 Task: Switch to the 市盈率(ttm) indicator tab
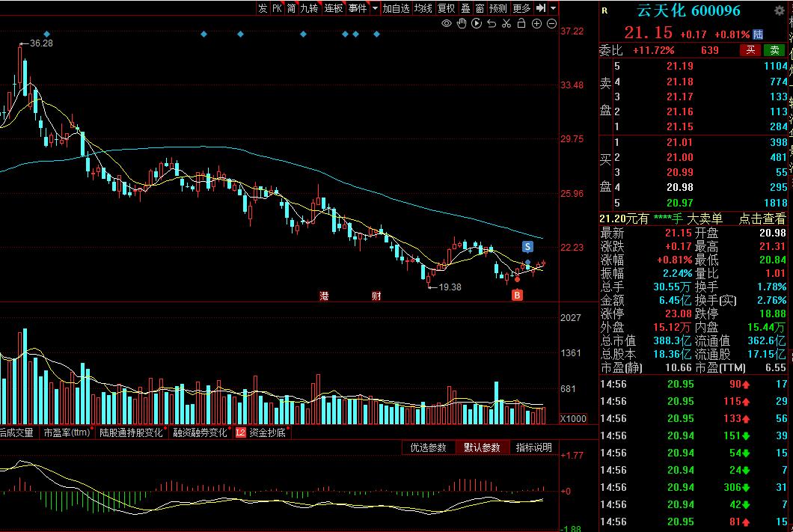tap(67, 432)
